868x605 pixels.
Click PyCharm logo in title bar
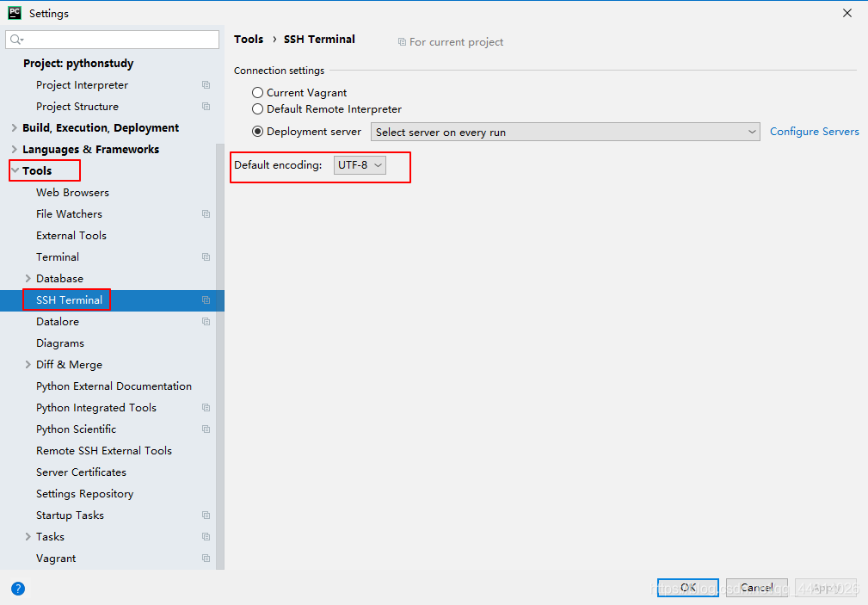(x=15, y=13)
